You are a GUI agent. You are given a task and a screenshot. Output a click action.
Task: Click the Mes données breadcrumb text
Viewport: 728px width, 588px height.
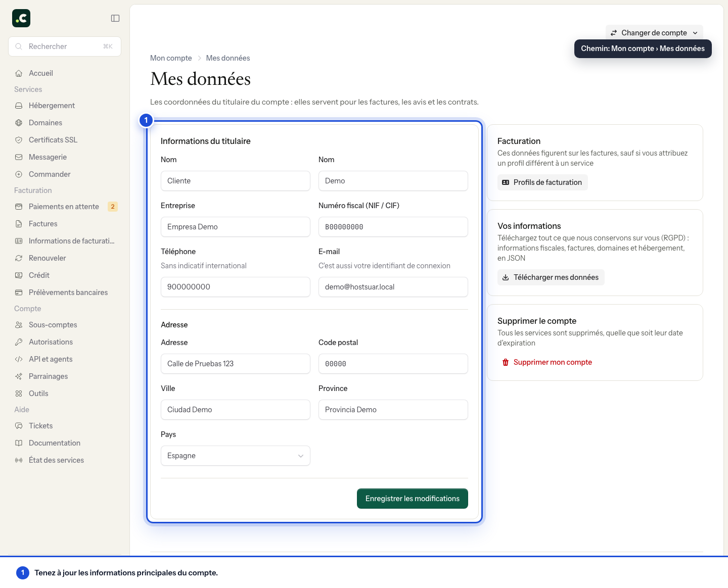tap(228, 58)
